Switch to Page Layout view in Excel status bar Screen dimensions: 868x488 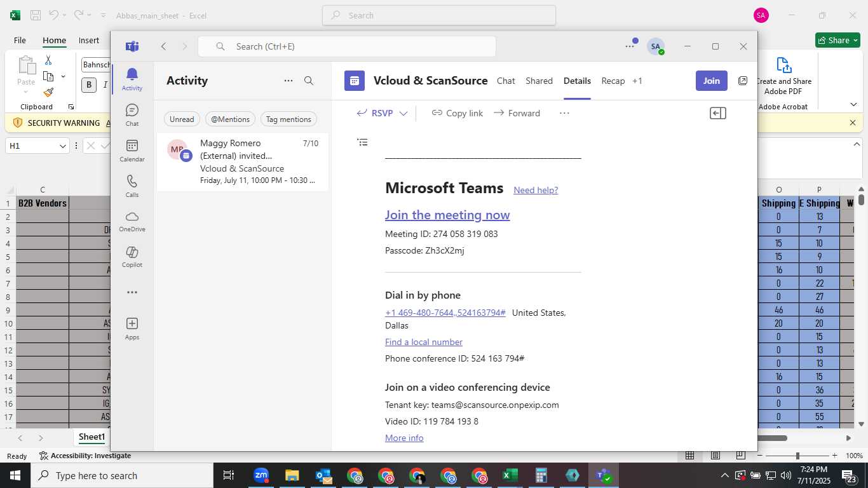(x=715, y=456)
